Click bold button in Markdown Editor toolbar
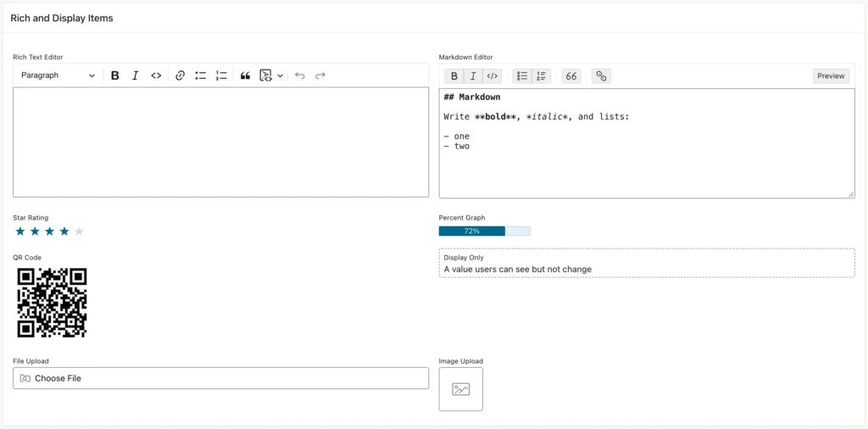This screenshot has height=429, width=868. coord(454,76)
